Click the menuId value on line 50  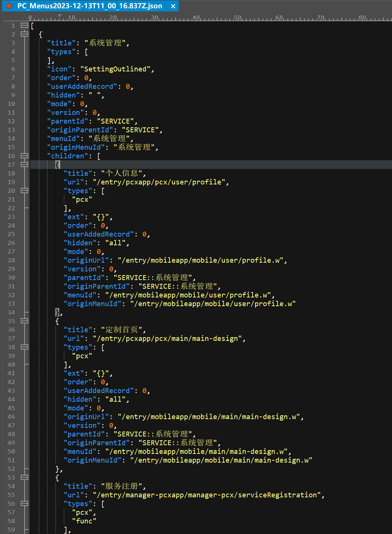(x=196, y=451)
